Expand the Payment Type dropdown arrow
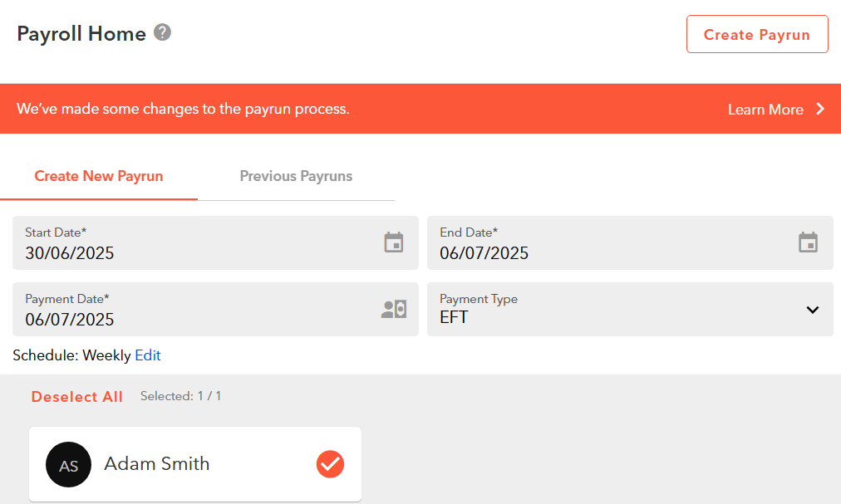The width and height of the screenshot is (841, 504). [x=813, y=310]
